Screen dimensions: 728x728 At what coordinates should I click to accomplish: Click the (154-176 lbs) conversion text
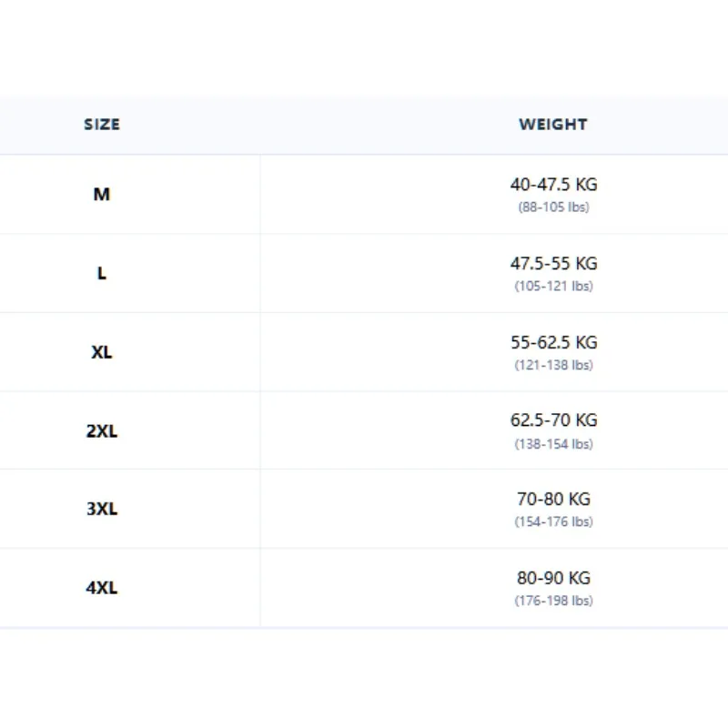coord(553,521)
